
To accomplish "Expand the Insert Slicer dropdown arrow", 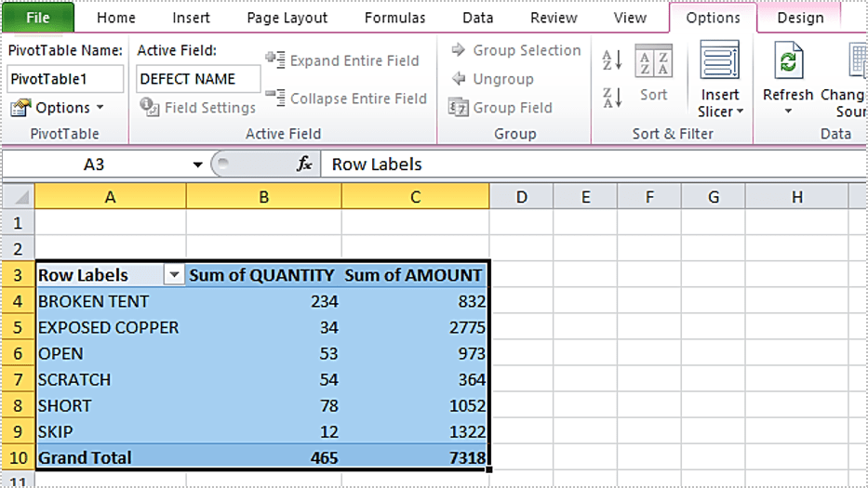I will pyautogui.click(x=741, y=112).
